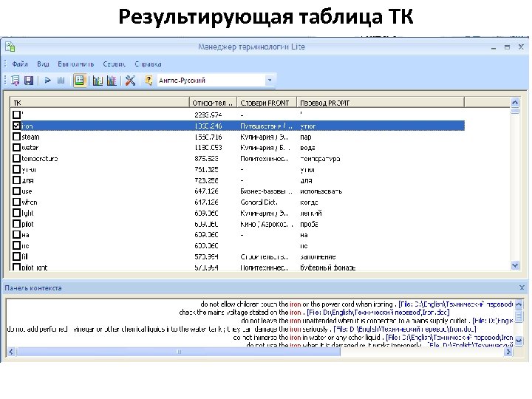The width and height of the screenshot is (532, 399).
Task: Open the Файл menu
Action: [20, 64]
